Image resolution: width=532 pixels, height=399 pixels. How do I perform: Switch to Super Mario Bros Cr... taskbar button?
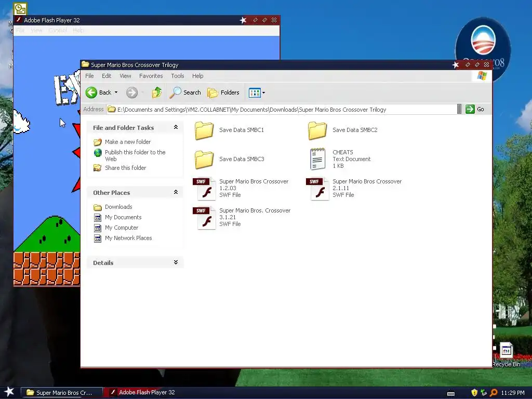62,393
